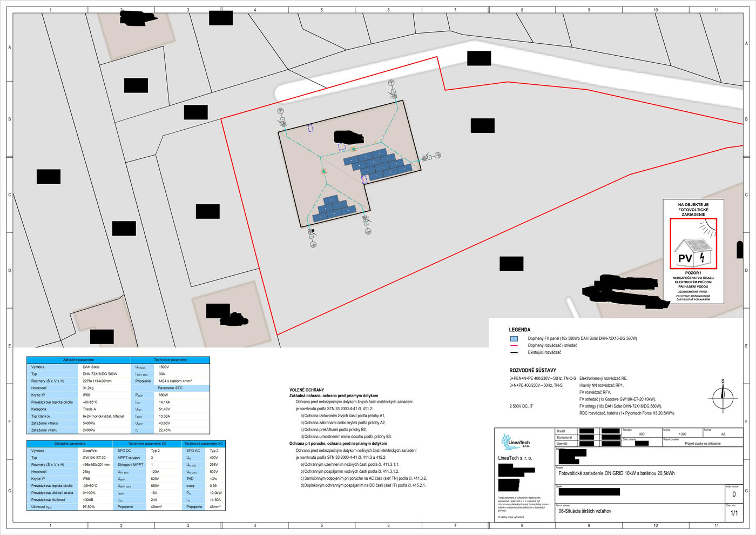Click the "Existujúci rozvádzač" legend label

544,352
